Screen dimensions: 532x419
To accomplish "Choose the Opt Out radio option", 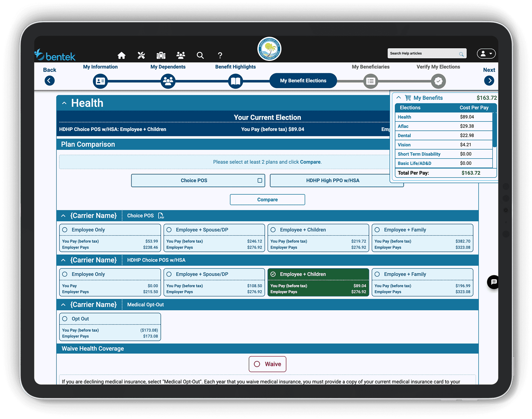I will click(x=65, y=319).
